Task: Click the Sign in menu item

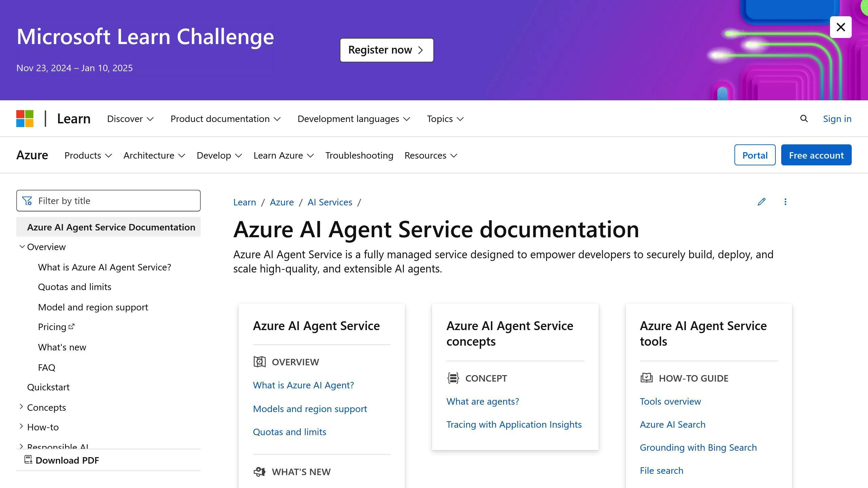Action: pyautogui.click(x=837, y=118)
